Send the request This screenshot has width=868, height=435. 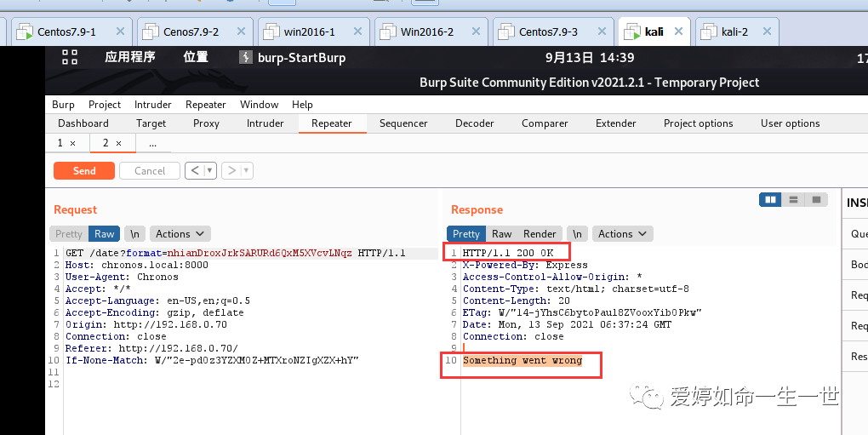84,171
